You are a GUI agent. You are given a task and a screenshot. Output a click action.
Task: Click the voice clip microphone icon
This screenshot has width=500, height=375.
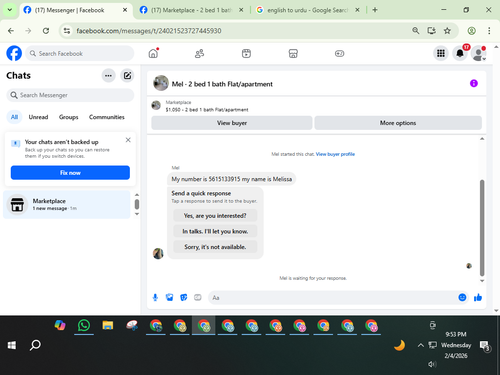coord(155,297)
